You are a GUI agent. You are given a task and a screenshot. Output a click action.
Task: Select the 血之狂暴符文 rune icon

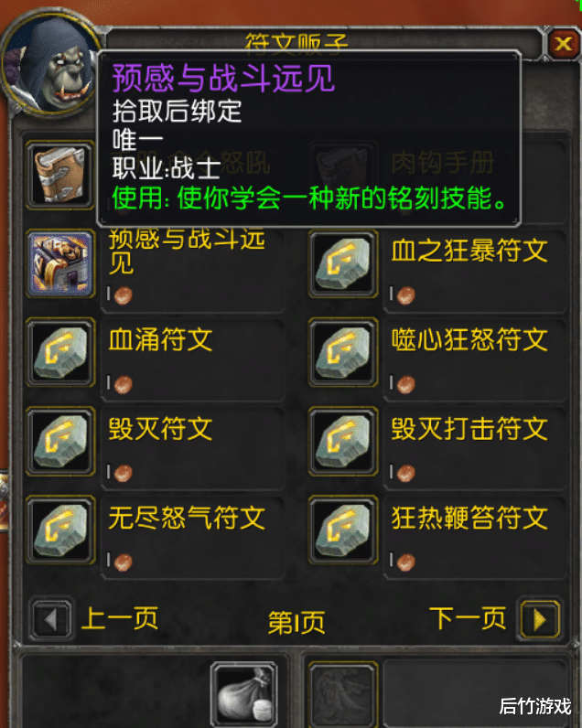click(343, 263)
